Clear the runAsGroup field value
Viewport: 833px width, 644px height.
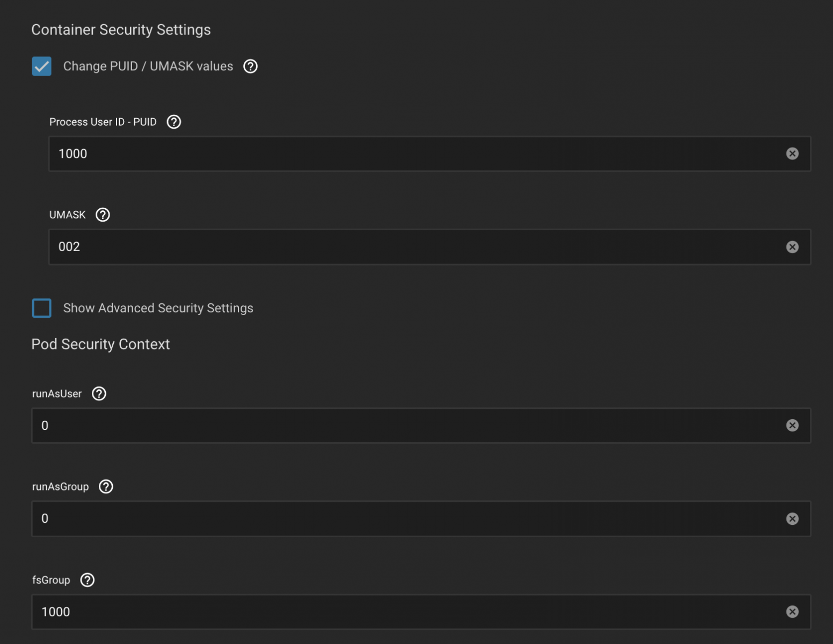pyautogui.click(x=792, y=518)
